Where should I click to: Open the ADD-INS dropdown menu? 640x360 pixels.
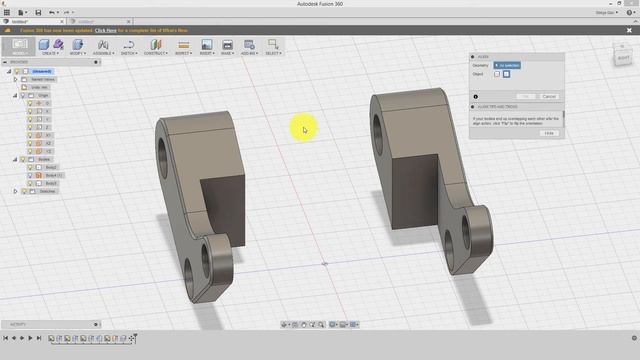pyautogui.click(x=249, y=53)
